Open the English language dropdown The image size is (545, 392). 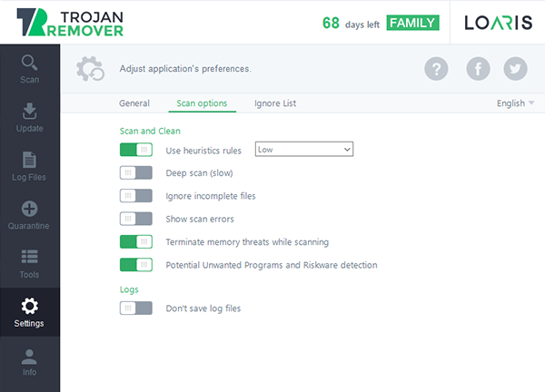tap(515, 103)
